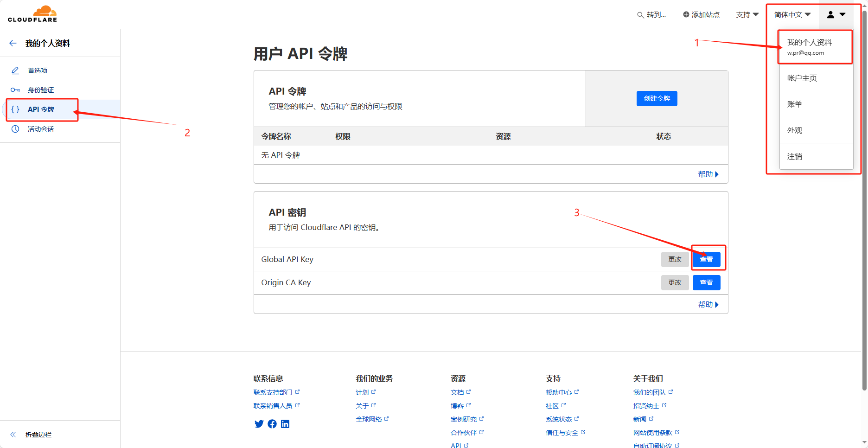Click 查看 for Origin CA Key
The height and width of the screenshot is (448, 868).
(706, 282)
